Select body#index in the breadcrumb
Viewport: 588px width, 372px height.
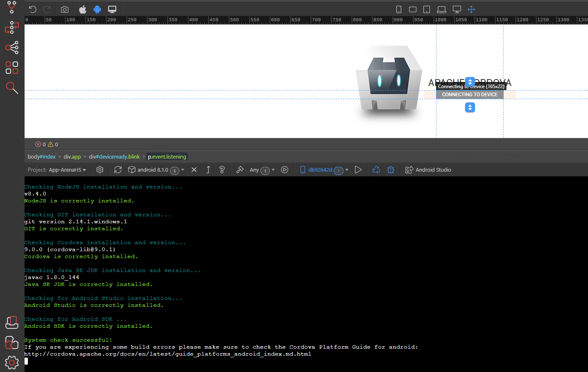pyautogui.click(x=42, y=157)
